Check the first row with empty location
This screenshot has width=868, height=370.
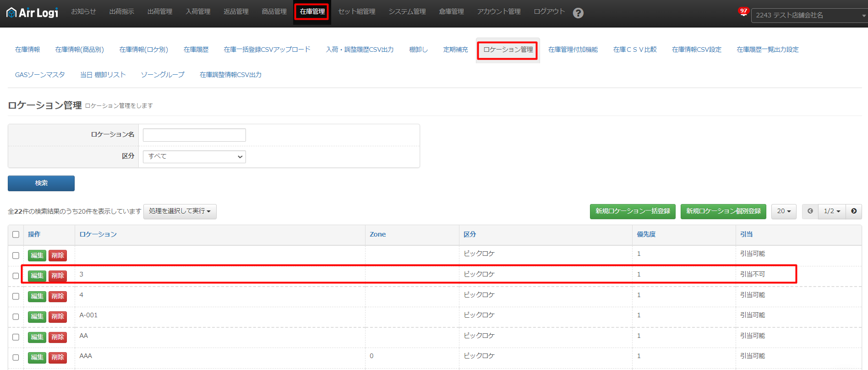(x=16, y=255)
